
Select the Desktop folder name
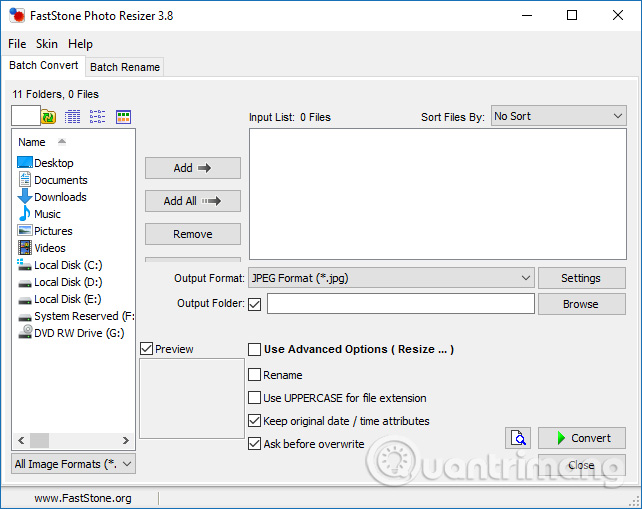coord(54,163)
